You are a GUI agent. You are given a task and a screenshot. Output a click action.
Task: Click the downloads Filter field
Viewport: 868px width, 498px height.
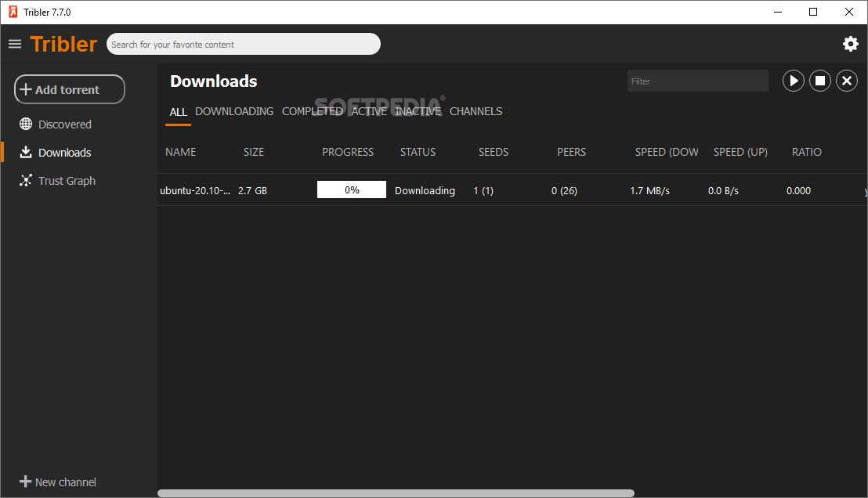[697, 81]
